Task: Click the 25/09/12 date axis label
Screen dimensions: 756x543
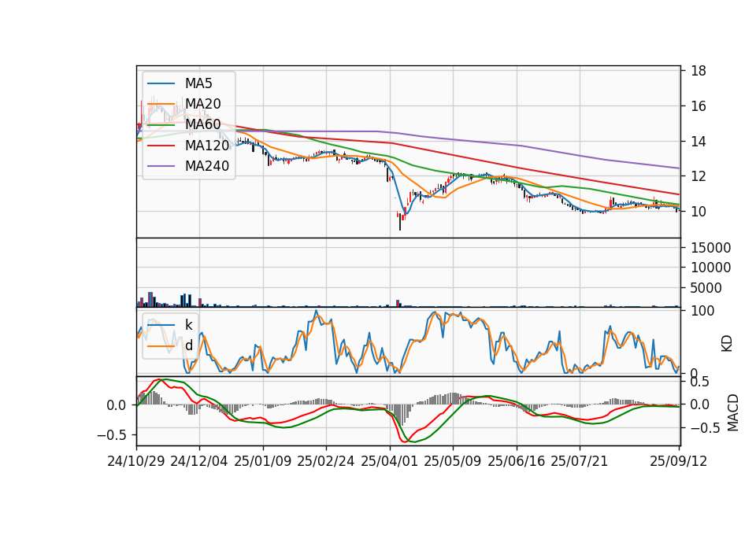Action: click(679, 461)
